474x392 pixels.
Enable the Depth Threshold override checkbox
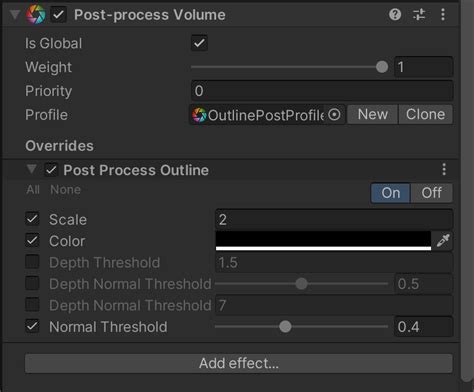pos(32,262)
